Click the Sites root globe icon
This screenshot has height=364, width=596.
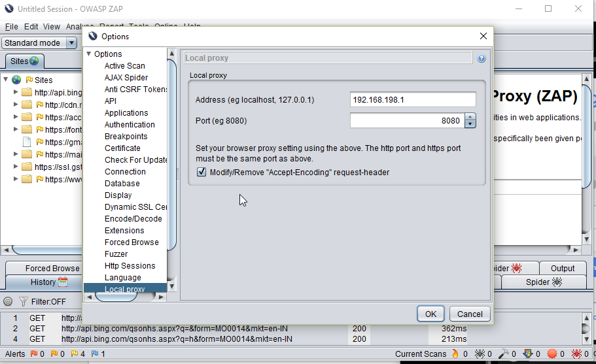point(16,80)
